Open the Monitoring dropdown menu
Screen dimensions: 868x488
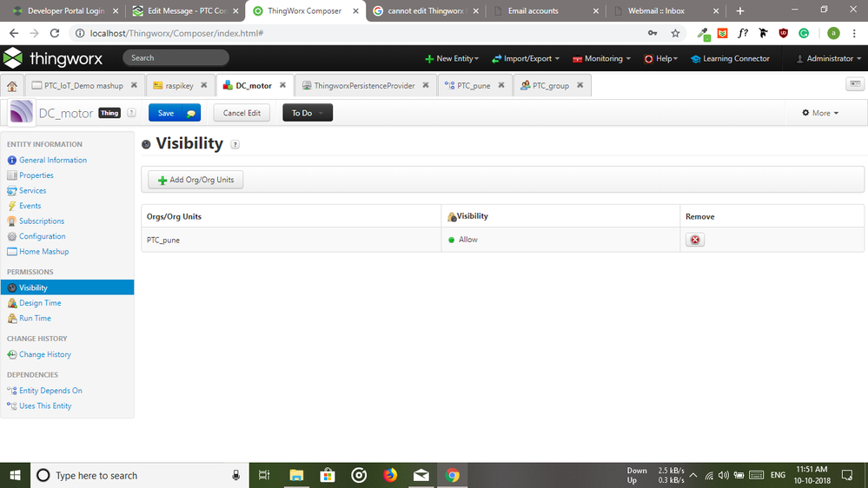602,59
